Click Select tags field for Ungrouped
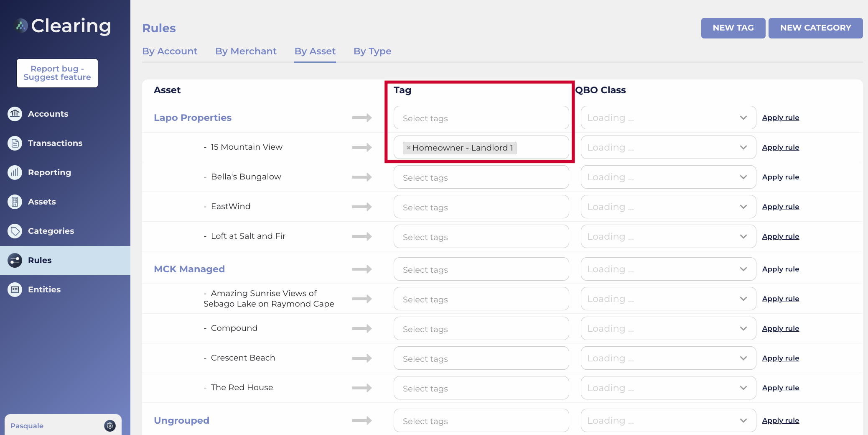Screen dimensions: 868x435 pyautogui.click(x=481, y=420)
